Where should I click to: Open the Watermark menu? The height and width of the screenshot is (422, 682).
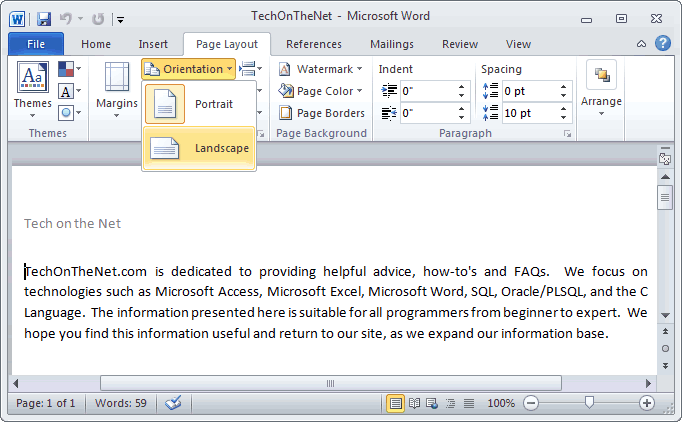click(x=321, y=69)
